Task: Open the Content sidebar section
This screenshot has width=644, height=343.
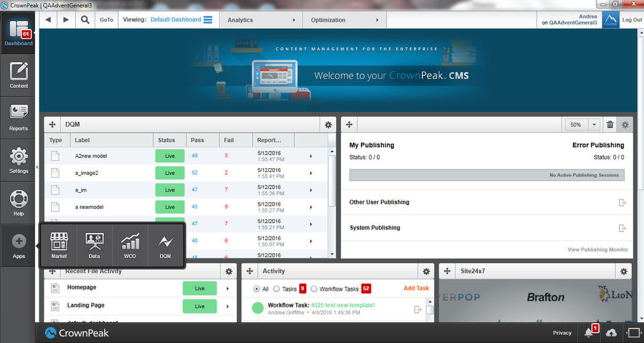Action: (19, 76)
